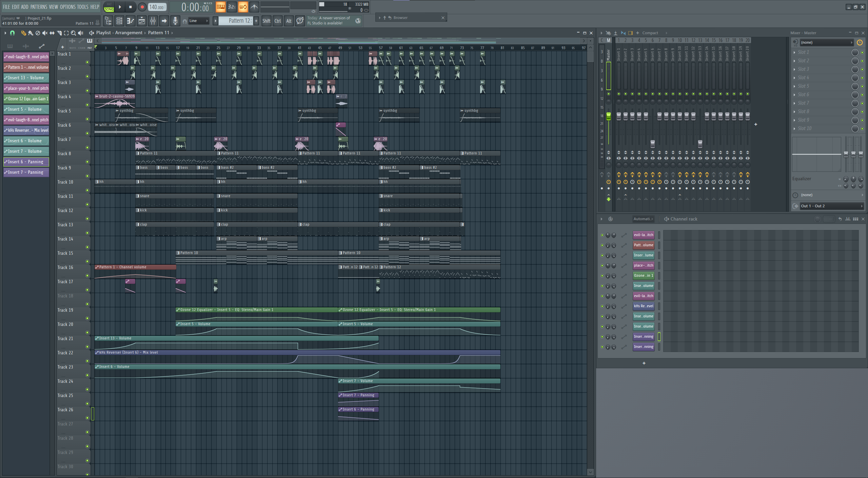868x478 pixels.
Task: Select the Slice tool in playlist toolbar
Action: (59, 33)
